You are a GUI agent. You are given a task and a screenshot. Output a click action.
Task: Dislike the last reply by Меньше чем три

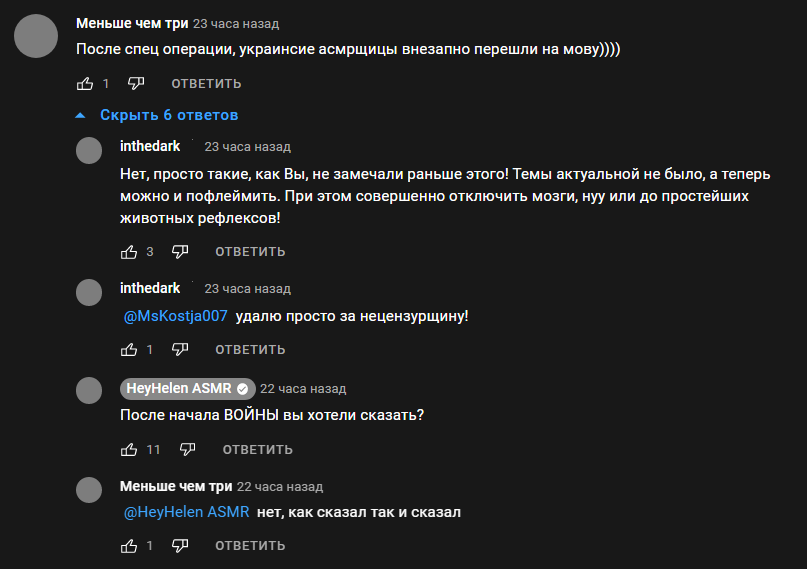(180, 546)
